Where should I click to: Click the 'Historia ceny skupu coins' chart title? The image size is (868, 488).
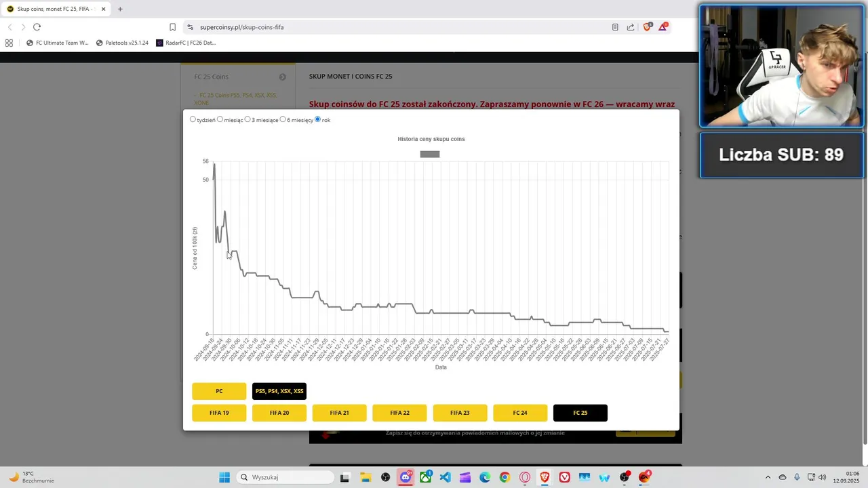pos(431,139)
